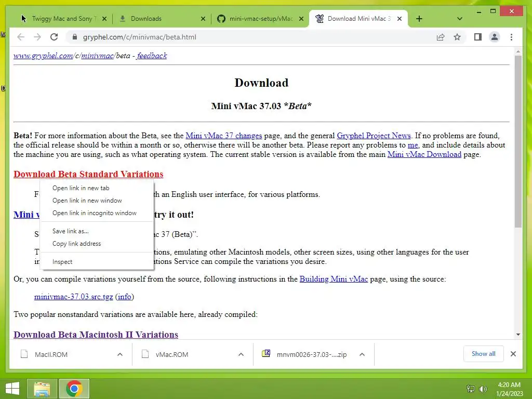Click Chrome icon in taskbar
Viewport: 532px width, 399px height.
click(x=74, y=389)
